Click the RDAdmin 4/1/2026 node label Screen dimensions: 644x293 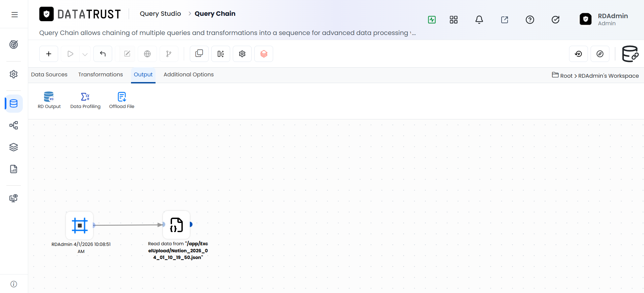(81, 248)
